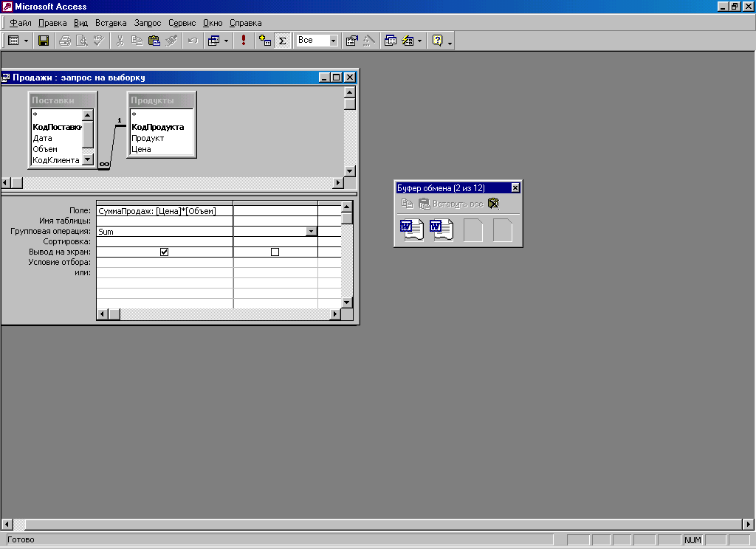
Task: Click down arrow of query grid vertical scrollbar
Action: click(x=347, y=303)
